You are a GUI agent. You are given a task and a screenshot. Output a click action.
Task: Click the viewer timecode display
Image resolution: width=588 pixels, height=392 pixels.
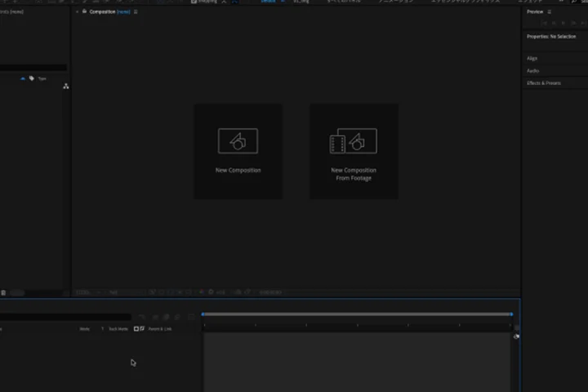click(x=270, y=292)
